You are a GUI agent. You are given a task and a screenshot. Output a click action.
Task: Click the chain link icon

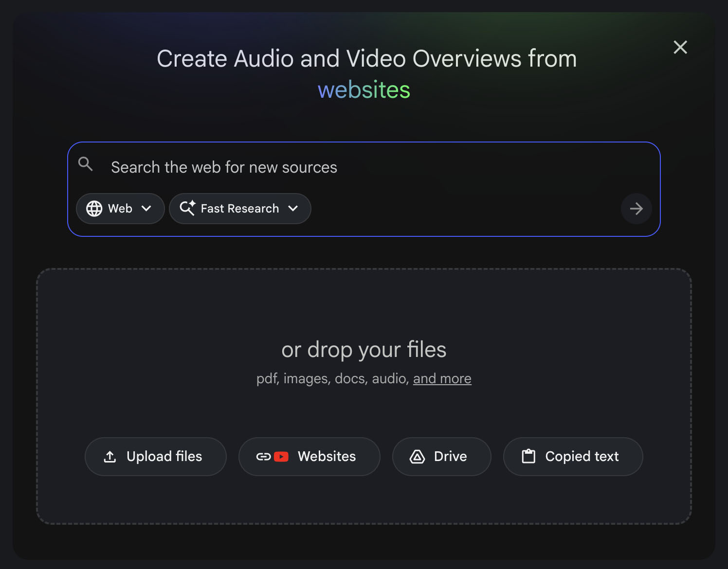tap(263, 457)
